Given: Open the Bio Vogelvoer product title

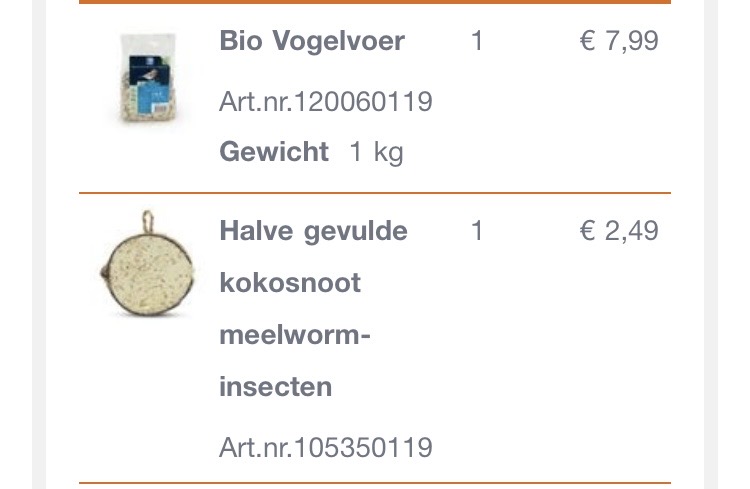Looking at the screenshot, I should click(312, 41).
